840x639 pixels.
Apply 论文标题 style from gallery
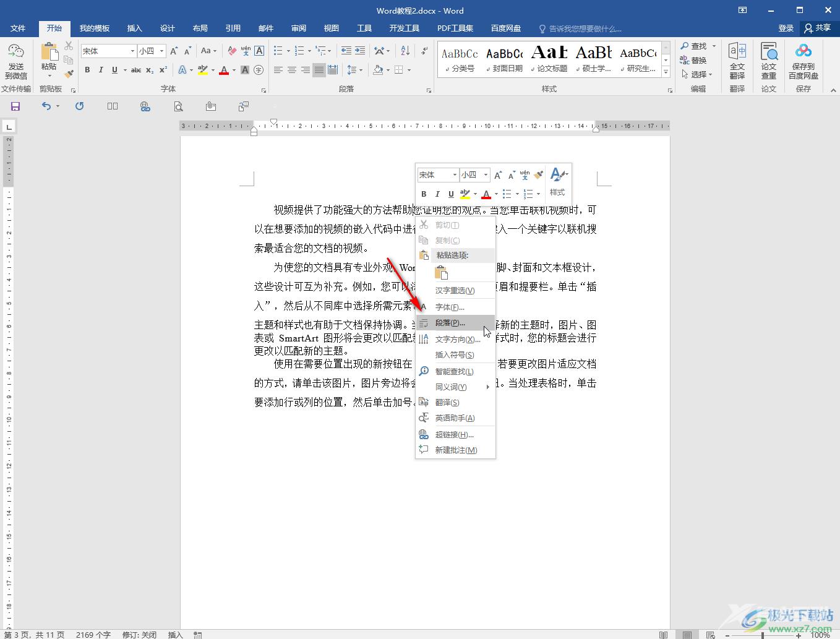pyautogui.click(x=549, y=59)
